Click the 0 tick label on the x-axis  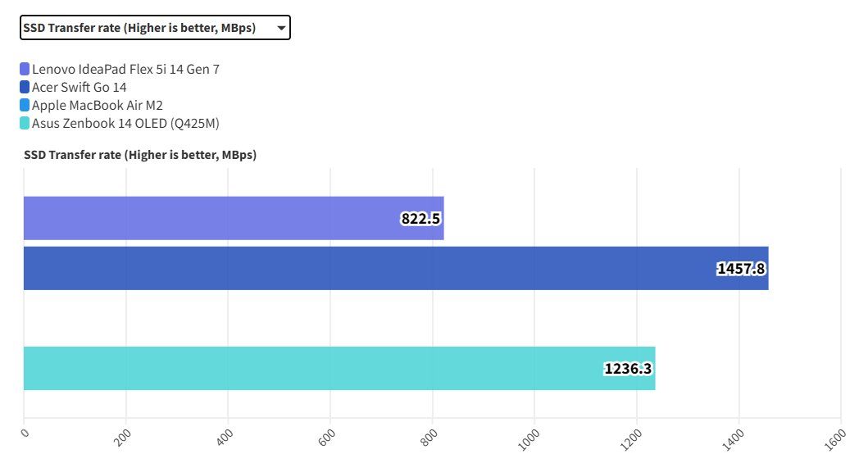pyautogui.click(x=25, y=432)
